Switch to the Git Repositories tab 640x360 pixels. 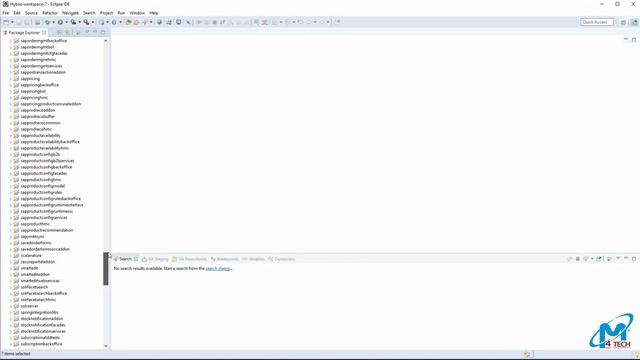[x=189, y=259]
